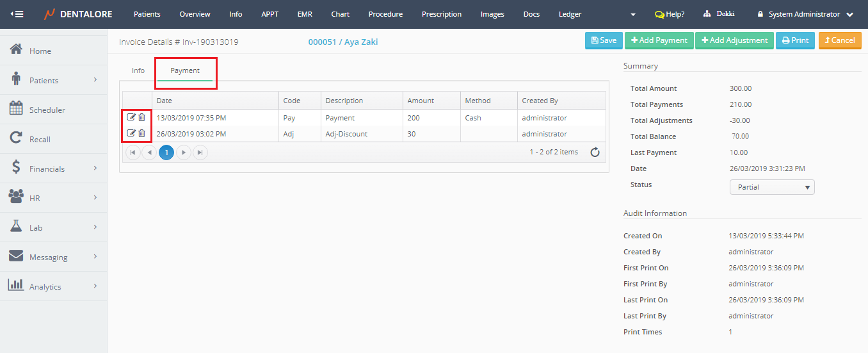
Task: Click the trash icon for the Cash payment
Action: (x=142, y=117)
